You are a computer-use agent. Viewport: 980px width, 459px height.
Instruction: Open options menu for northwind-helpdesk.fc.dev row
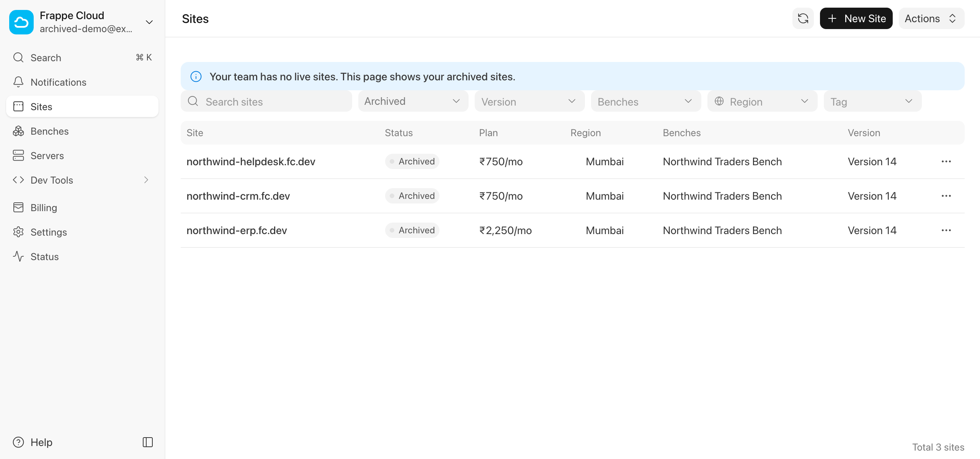pyautogui.click(x=946, y=161)
